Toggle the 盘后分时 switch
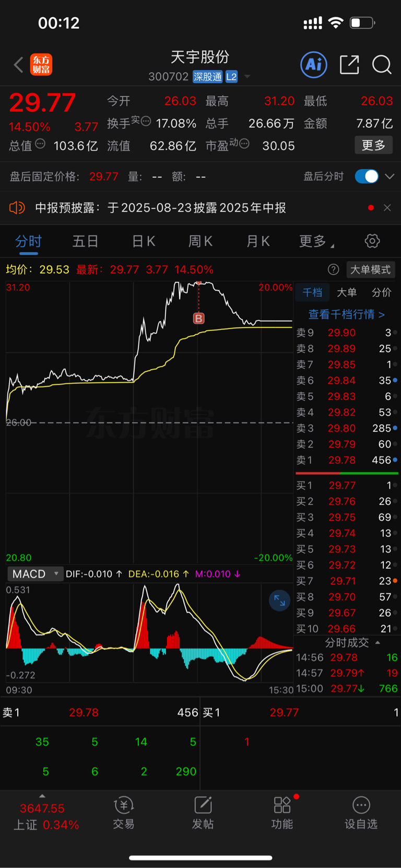401x868 pixels. (x=367, y=177)
